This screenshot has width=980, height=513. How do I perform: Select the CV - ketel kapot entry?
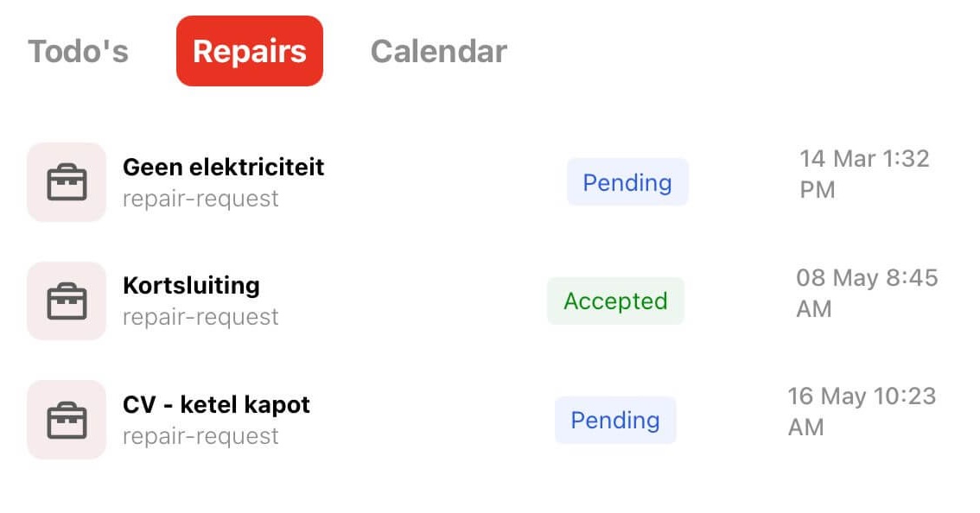point(217,404)
